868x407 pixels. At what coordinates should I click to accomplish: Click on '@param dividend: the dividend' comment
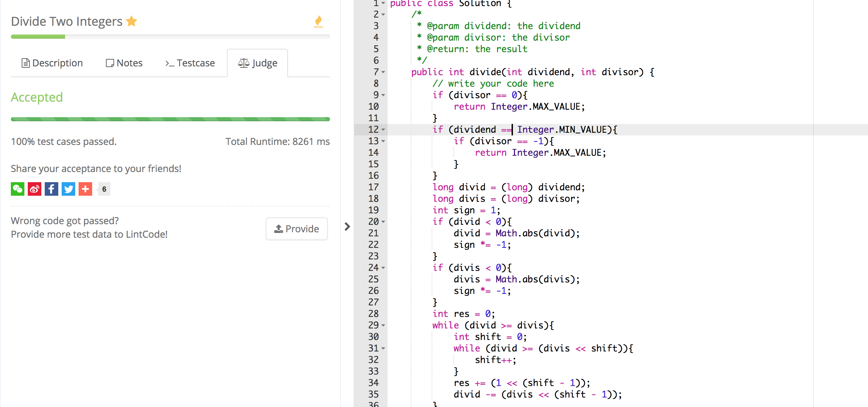tap(503, 26)
